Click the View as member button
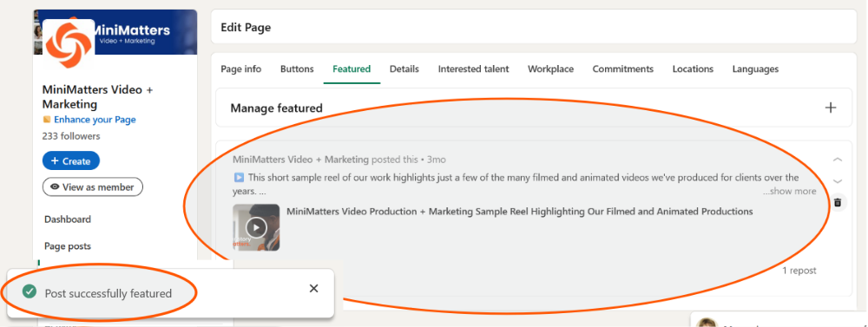Viewport: 868px width, 327px height. click(x=93, y=187)
